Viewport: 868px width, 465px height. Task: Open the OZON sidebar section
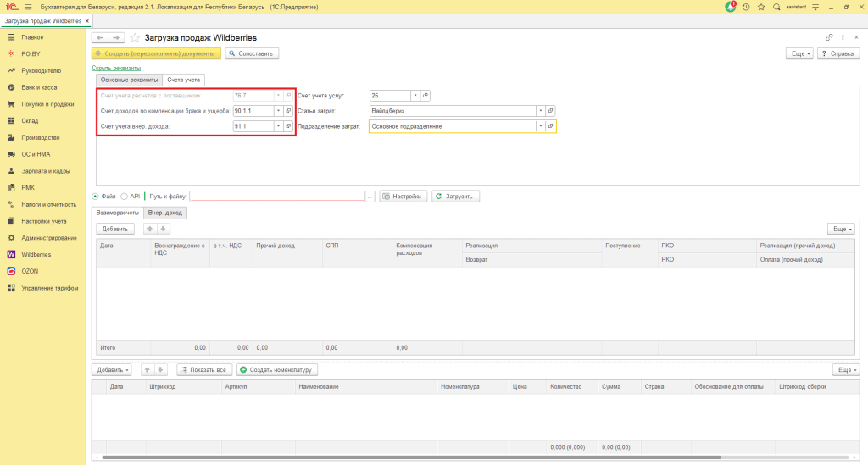pyautogui.click(x=31, y=271)
